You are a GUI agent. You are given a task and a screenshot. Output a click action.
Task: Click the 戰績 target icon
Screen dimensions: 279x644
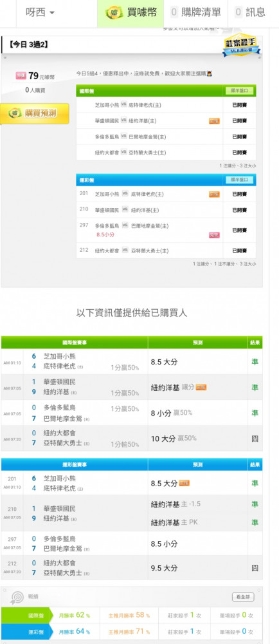coord(17,597)
